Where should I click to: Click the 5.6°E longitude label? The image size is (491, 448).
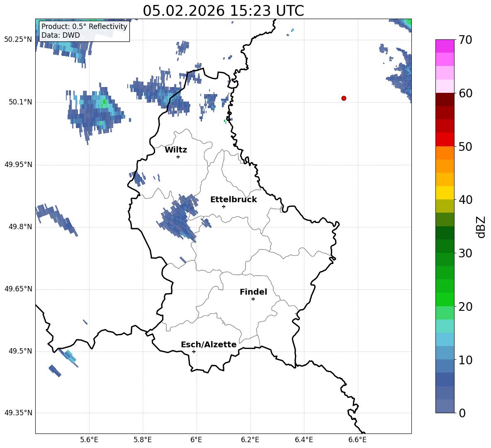[89, 440]
